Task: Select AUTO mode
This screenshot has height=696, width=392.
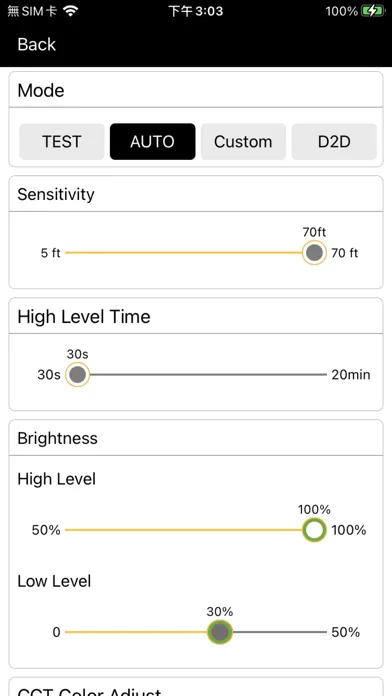Action: coord(152,142)
